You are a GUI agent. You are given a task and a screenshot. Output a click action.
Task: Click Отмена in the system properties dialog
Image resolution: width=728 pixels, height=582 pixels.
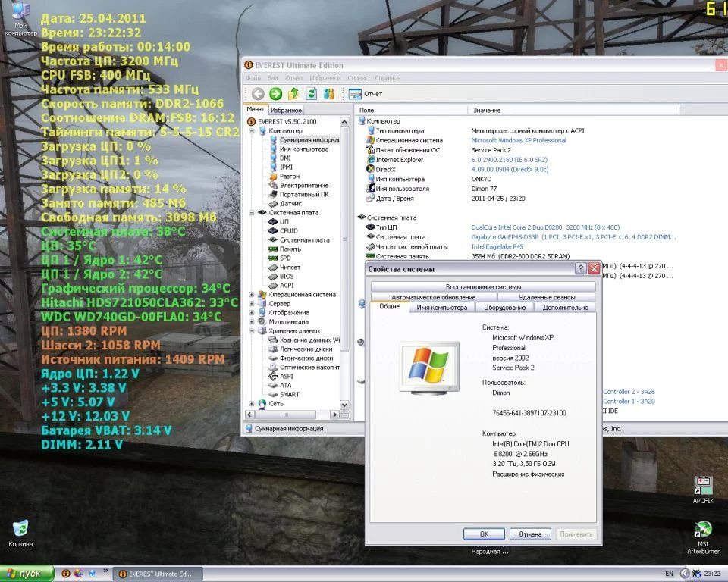point(530,534)
